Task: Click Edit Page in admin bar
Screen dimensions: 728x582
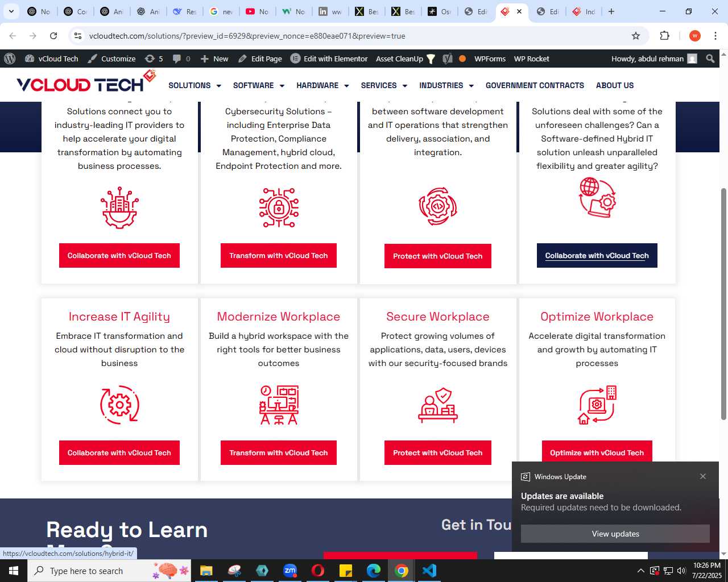Action: tap(260, 59)
